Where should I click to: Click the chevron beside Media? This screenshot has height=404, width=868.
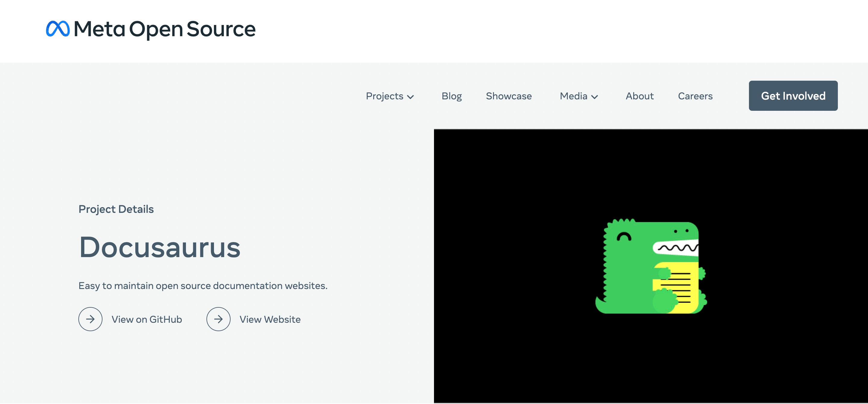(594, 97)
